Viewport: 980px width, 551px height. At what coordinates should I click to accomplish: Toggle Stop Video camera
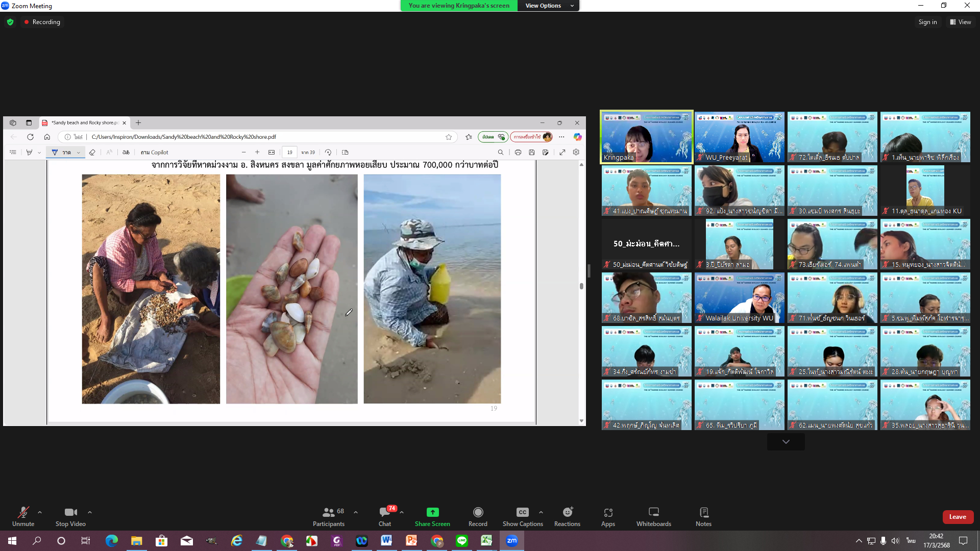click(70, 515)
